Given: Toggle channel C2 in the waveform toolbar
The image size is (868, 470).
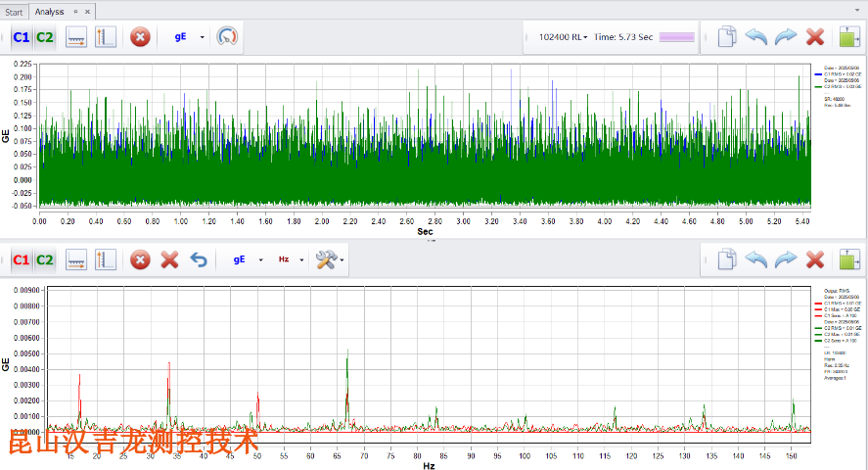Looking at the screenshot, I should (45, 37).
